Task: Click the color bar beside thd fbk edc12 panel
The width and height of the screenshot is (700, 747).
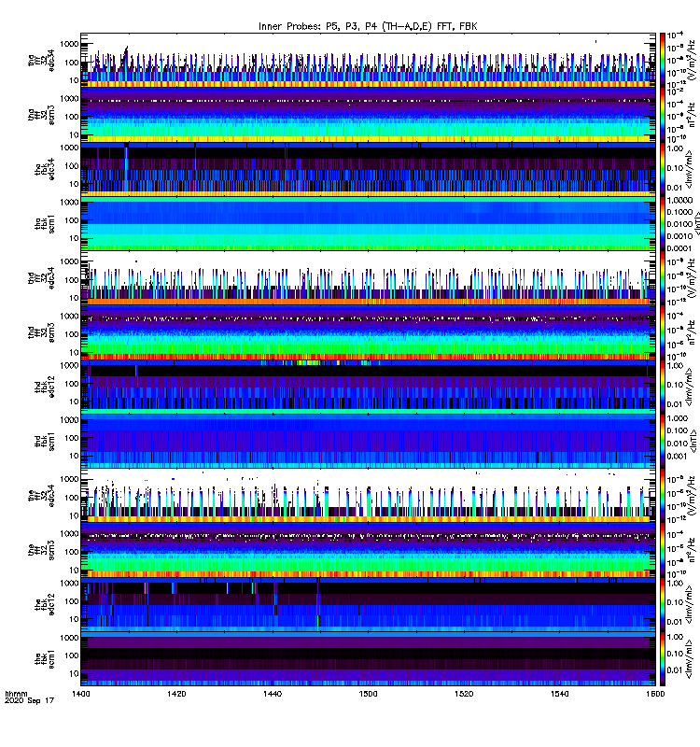Action: point(663,387)
